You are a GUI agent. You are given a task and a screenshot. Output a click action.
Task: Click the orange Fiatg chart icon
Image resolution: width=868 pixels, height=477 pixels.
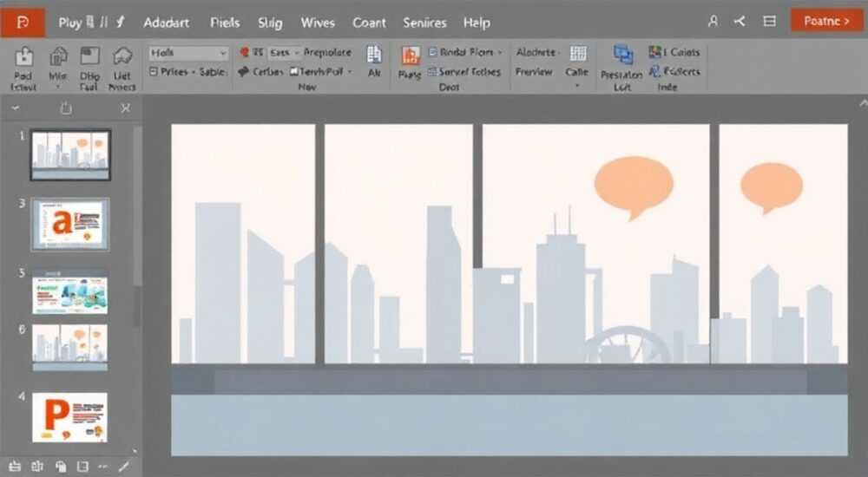click(x=411, y=57)
